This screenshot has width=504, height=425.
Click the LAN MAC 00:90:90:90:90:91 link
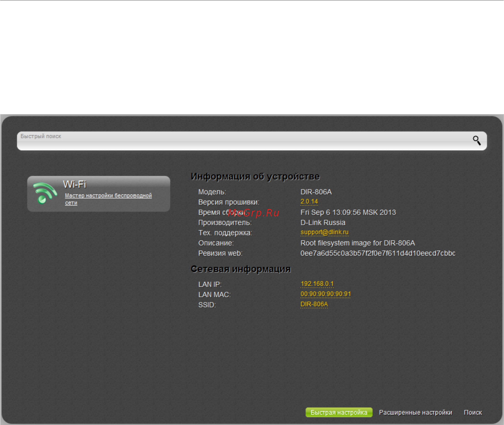click(326, 294)
